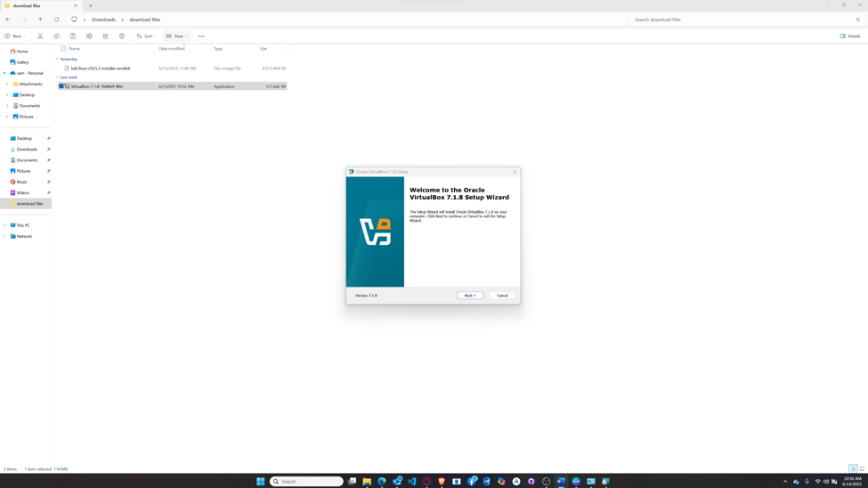Viewport: 868px width, 488px height.
Task: Collapse the Yesterday file group
Action: (x=57, y=59)
